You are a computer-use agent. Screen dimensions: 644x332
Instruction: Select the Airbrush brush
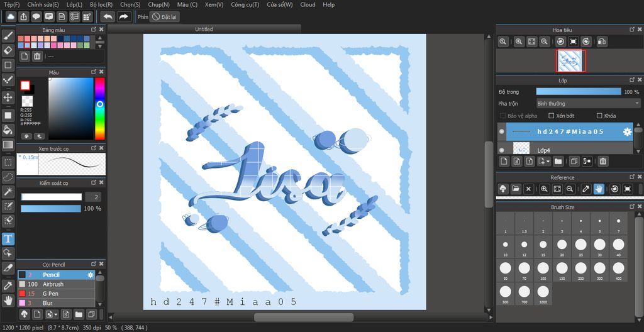point(56,284)
